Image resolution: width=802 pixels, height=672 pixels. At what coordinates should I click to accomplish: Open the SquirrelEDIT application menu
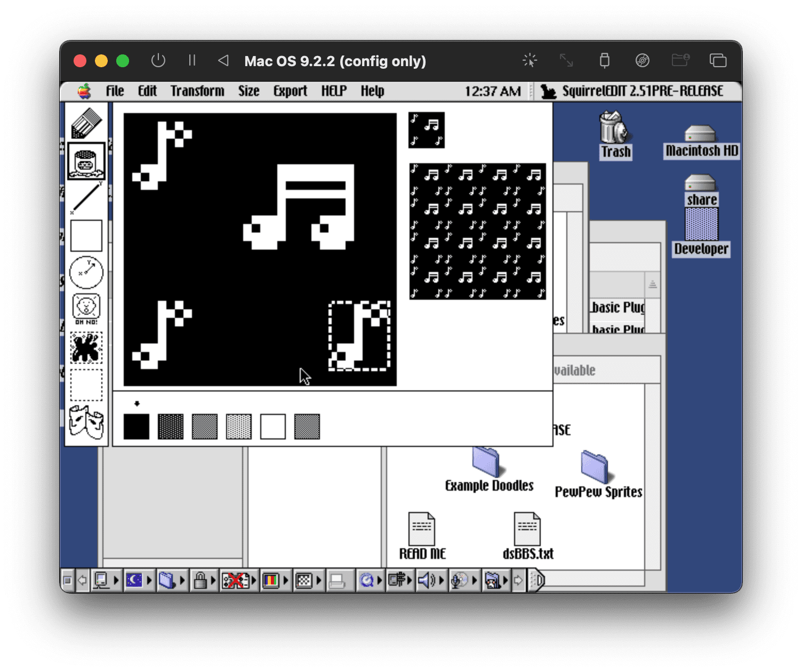(632, 91)
